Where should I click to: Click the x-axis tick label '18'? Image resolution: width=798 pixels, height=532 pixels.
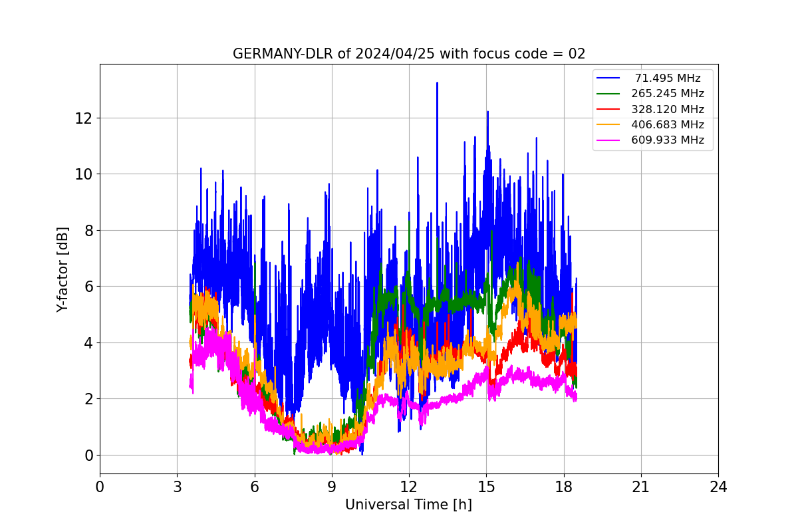coord(564,487)
